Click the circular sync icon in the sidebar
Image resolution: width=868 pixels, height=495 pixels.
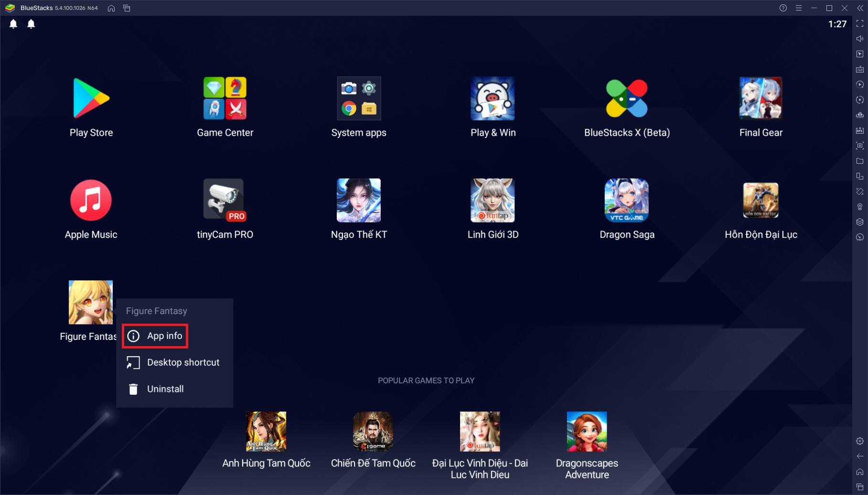(860, 100)
